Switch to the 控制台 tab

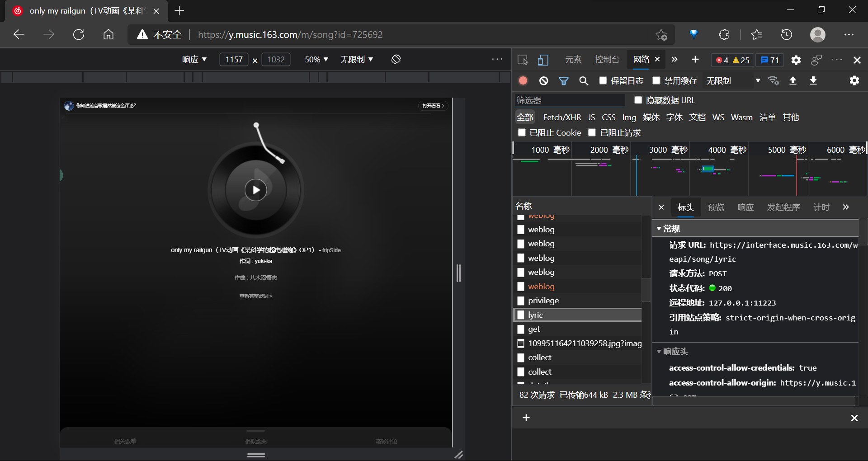607,60
